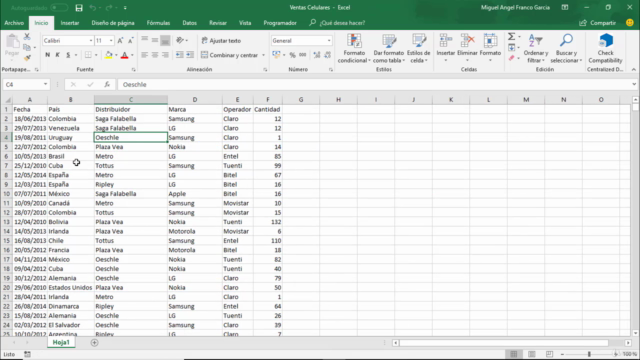The height and width of the screenshot is (360, 640).
Task: Switch to the Fórmulas tab
Action: (x=158, y=23)
